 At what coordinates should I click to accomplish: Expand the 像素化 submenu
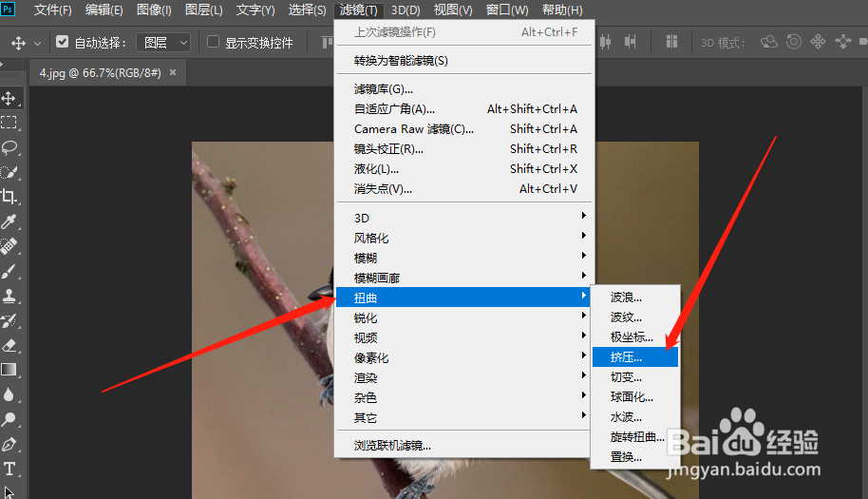463,357
